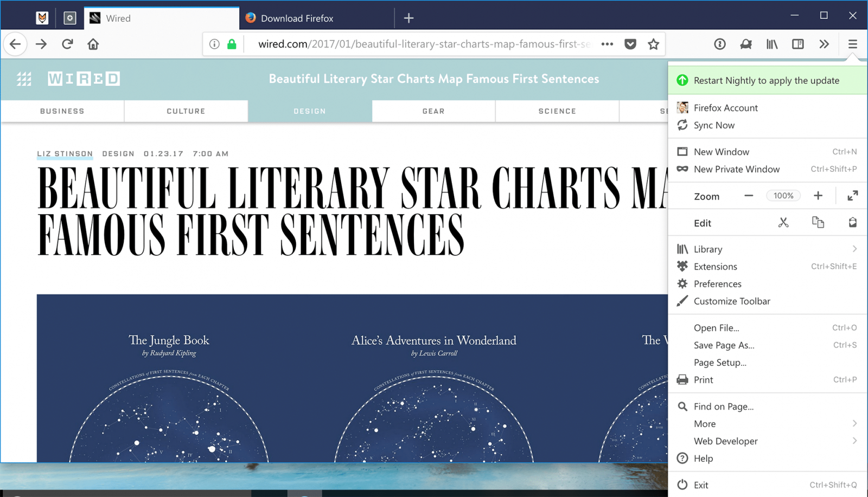This screenshot has width=868, height=497.
Task: Click the green padlock site security icon
Action: [x=232, y=44]
